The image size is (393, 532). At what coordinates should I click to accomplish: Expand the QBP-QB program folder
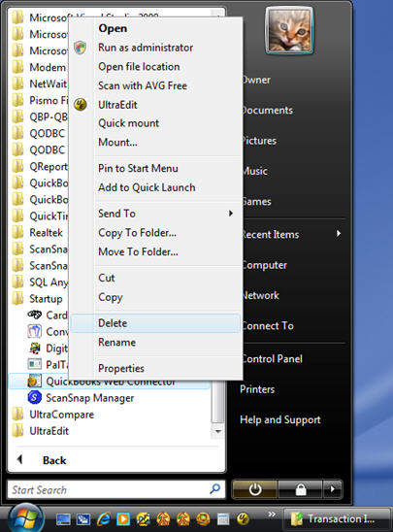coord(40,116)
